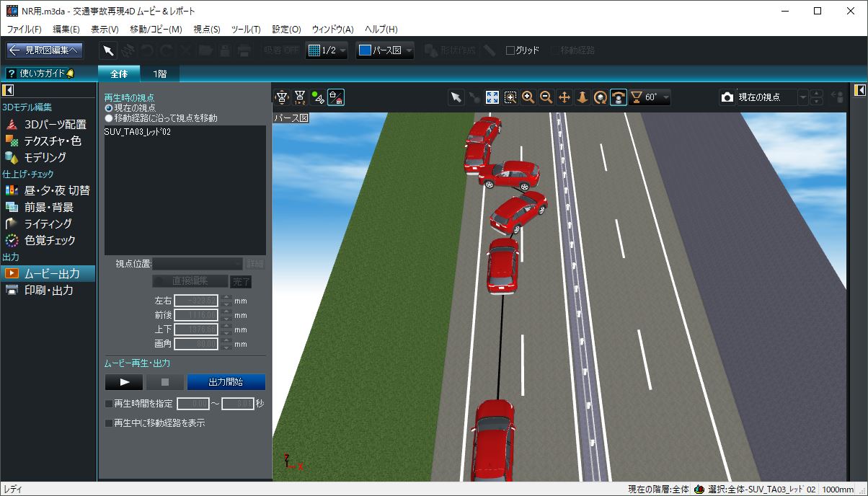Click the zoom out magnifier icon

[x=546, y=97]
